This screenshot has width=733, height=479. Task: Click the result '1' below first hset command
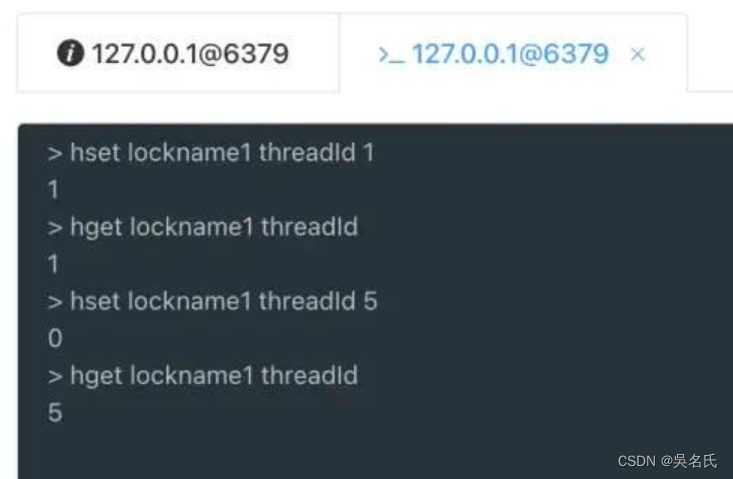click(x=53, y=190)
